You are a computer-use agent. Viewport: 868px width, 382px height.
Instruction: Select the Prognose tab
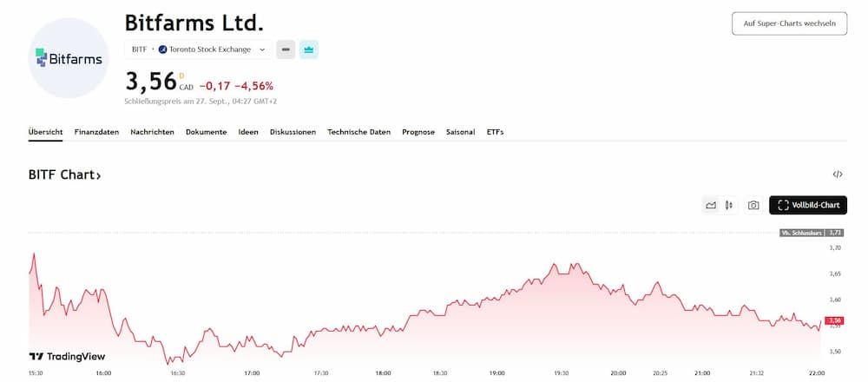(x=418, y=132)
